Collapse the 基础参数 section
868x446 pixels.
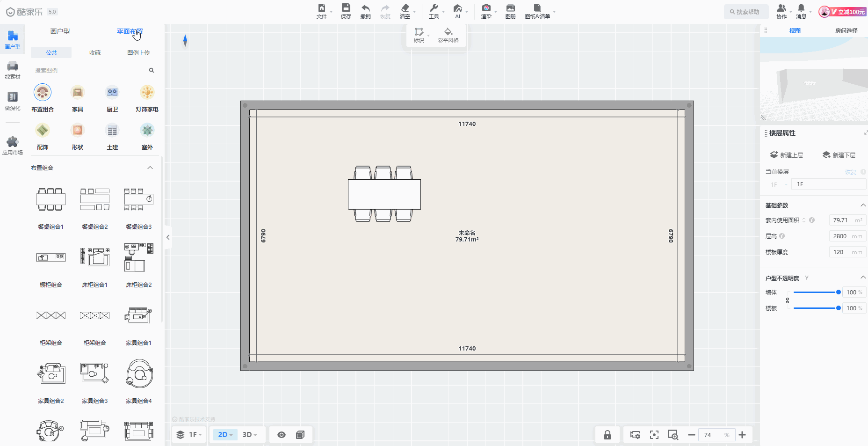tap(863, 205)
